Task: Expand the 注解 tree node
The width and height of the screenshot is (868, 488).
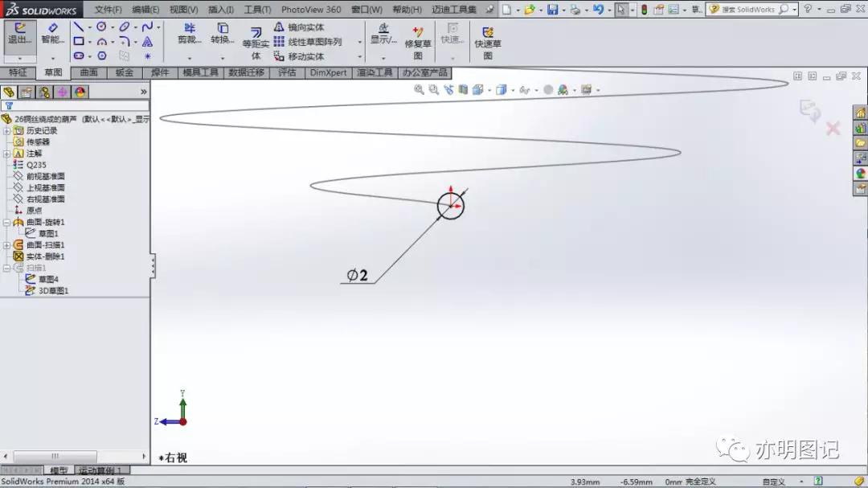Action: coord(6,154)
